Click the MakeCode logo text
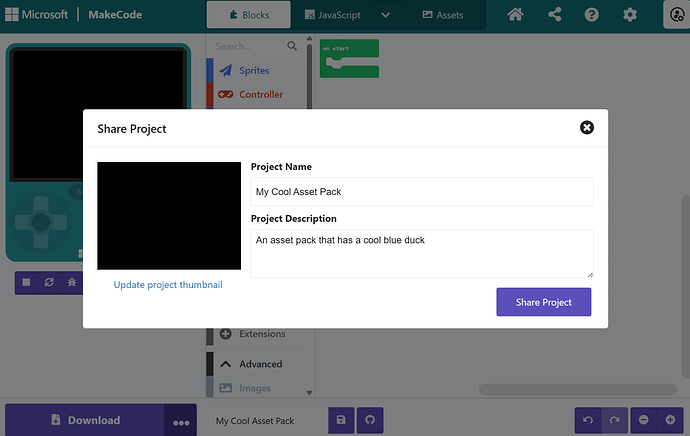 pos(115,15)
